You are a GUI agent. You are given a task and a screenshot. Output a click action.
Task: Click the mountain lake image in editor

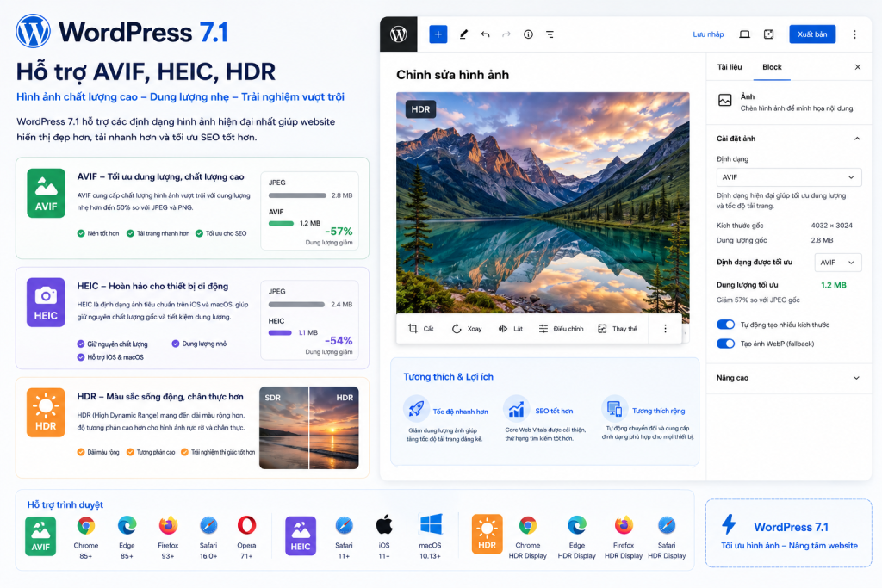543,202
